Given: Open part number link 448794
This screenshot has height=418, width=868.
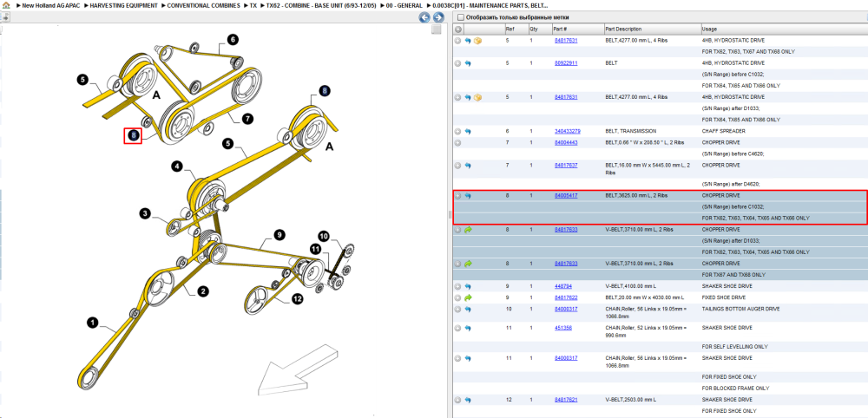Looking at the screenshot, I should click(563, 286).
